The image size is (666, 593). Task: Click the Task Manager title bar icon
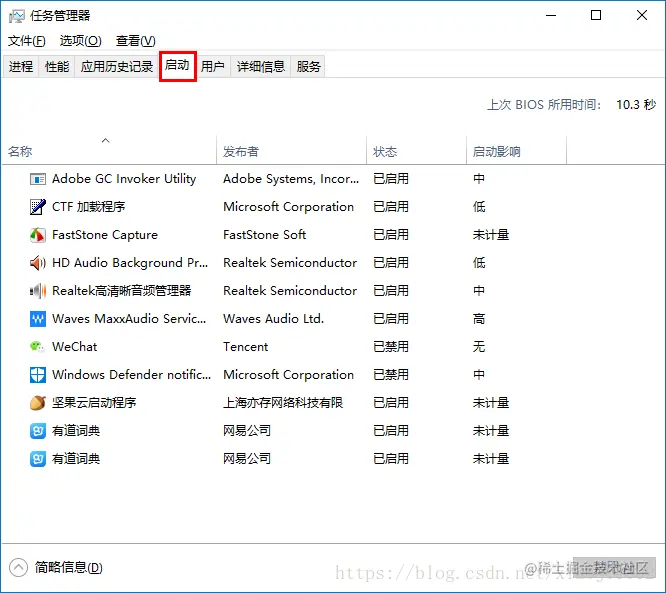[17, 16]
